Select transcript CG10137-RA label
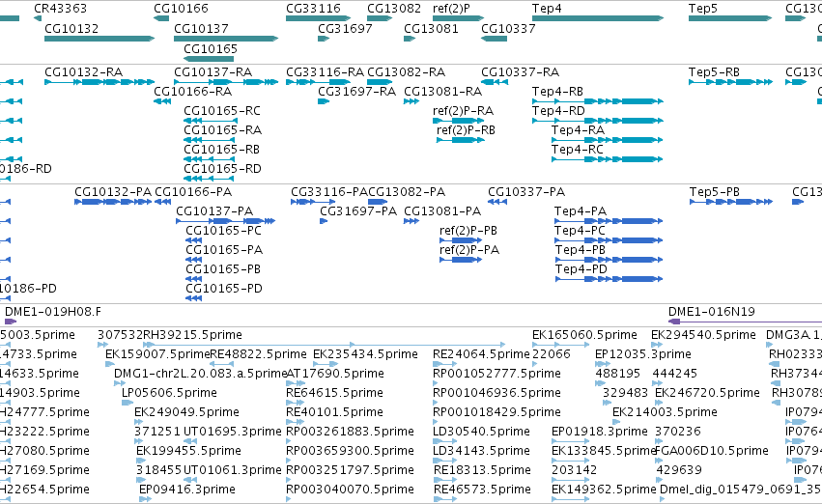Image resolution: width=822 pixels, height=504 pixels. pos(213,71)
